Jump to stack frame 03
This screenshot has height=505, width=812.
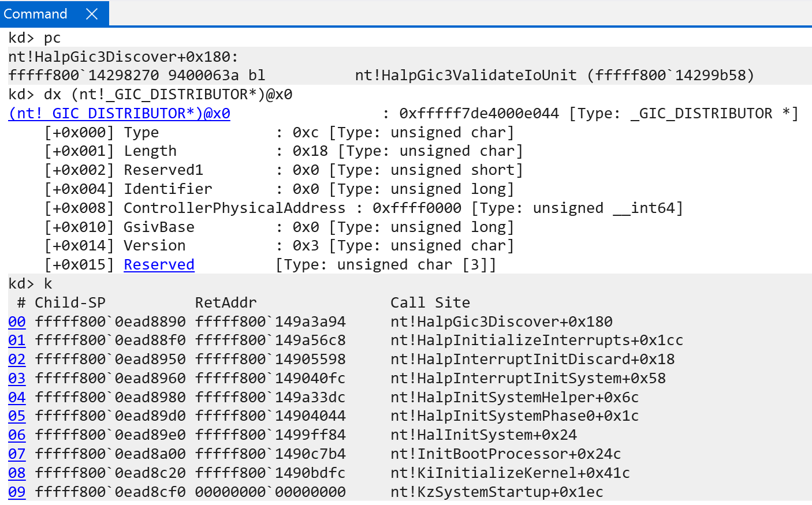coord(17,379)
